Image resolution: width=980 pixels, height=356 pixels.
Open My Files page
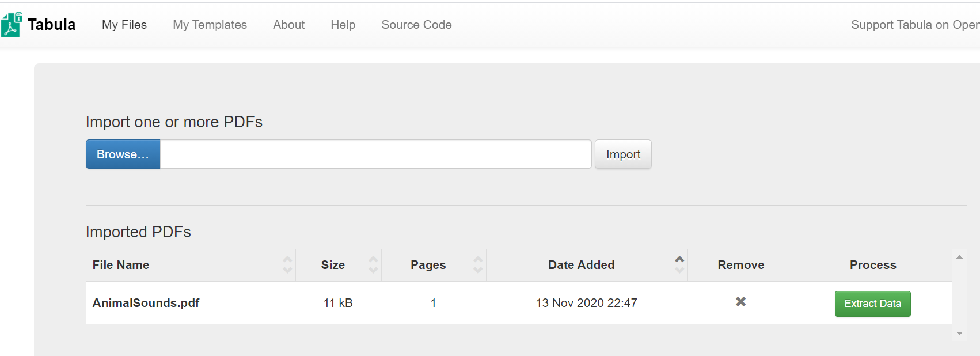[124, 25]
